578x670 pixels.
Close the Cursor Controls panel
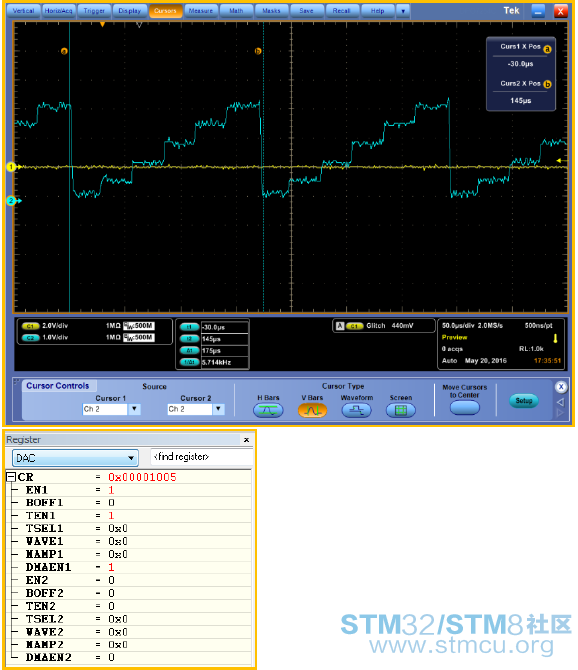561,387
